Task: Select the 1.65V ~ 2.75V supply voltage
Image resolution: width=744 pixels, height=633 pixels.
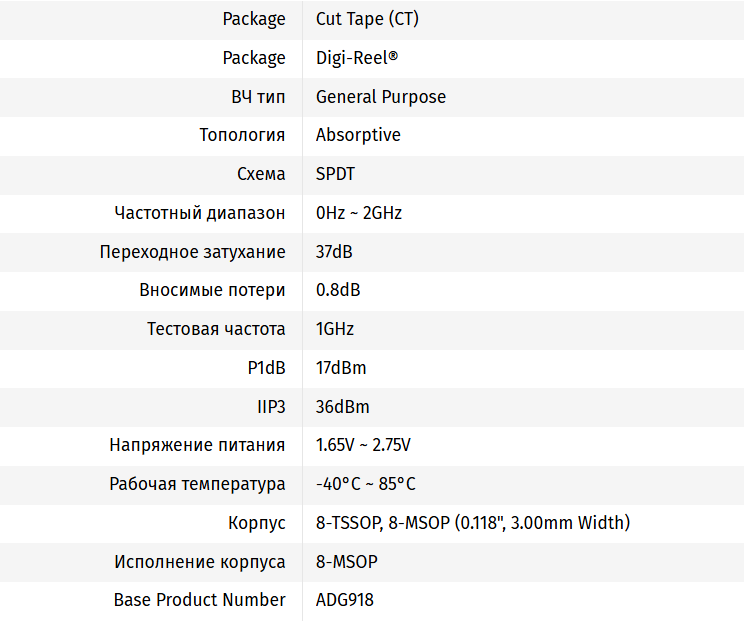Action: click(363, 445)
